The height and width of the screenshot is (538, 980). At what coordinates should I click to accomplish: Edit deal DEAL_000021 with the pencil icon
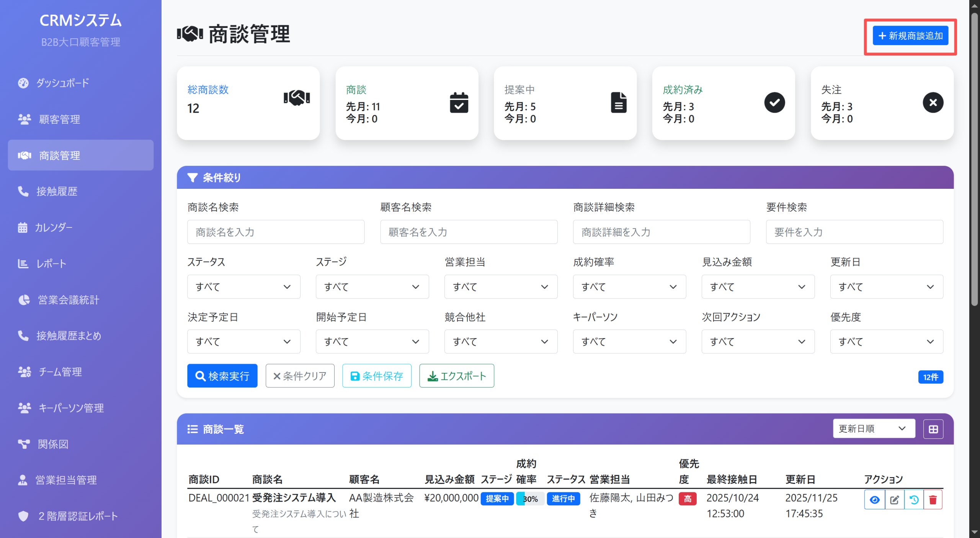[894, 499]
